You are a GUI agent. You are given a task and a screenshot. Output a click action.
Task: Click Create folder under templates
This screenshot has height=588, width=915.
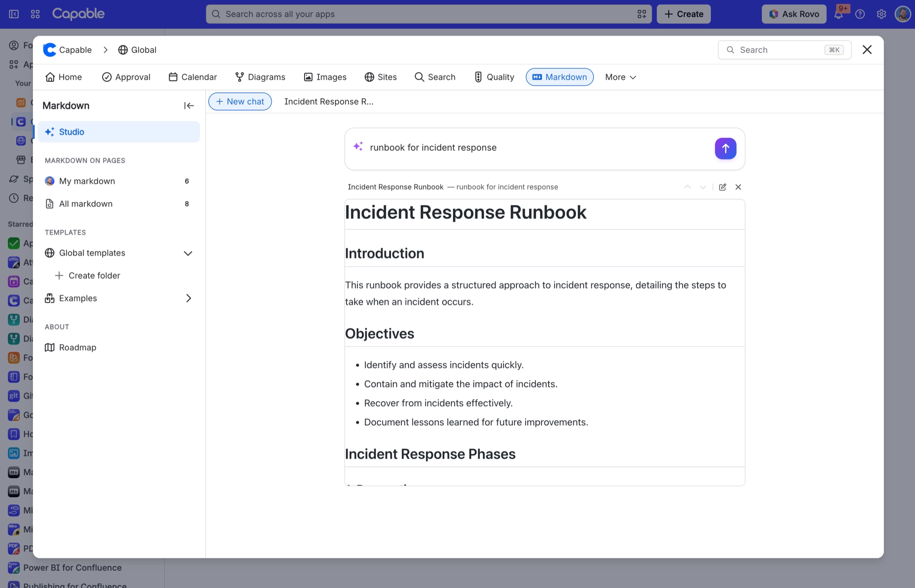pyautogui.click(x=87, y=275)
